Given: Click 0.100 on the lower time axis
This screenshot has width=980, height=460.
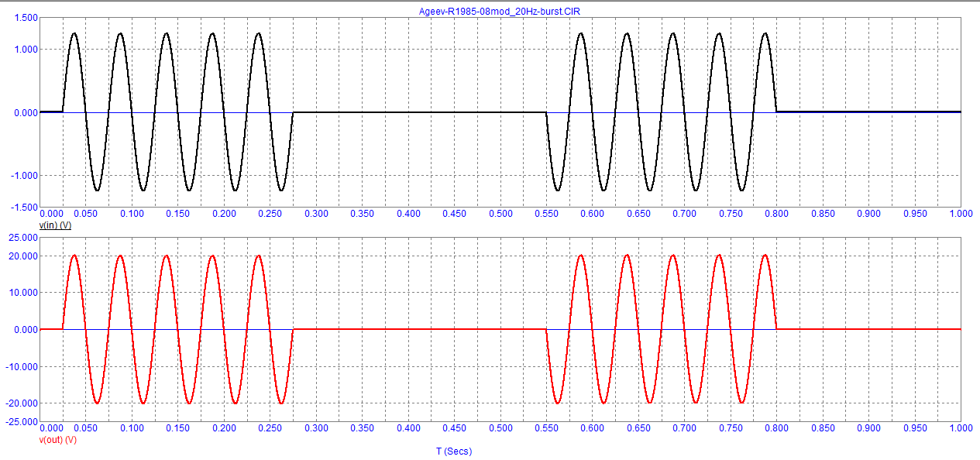Looking at the screenshot, I should click(132, 427).
